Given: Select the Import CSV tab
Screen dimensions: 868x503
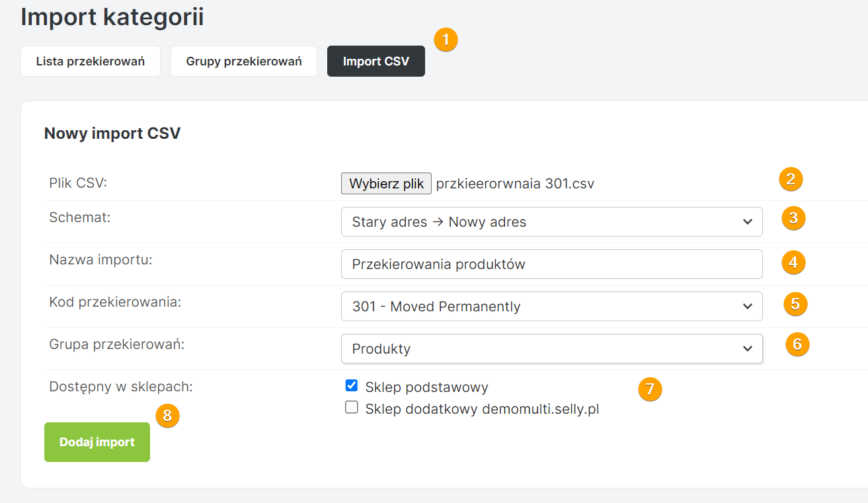Looking at the screenshot, I should pyautogui.click(x=375, y=61).
